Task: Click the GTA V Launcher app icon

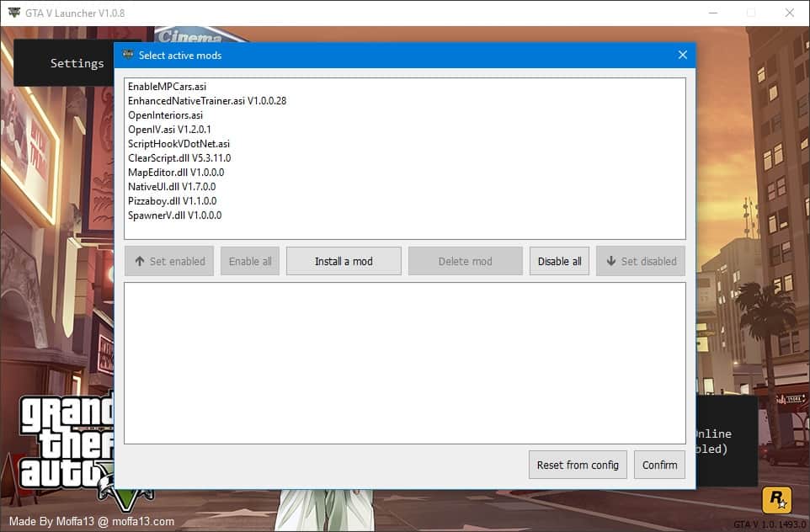Action: click(x=14, y=13)
